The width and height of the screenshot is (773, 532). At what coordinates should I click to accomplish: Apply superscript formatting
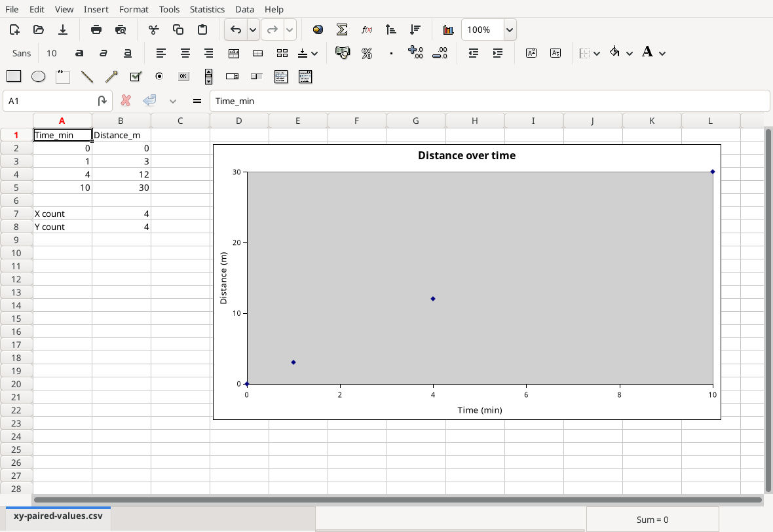click(x=531, y=53)
